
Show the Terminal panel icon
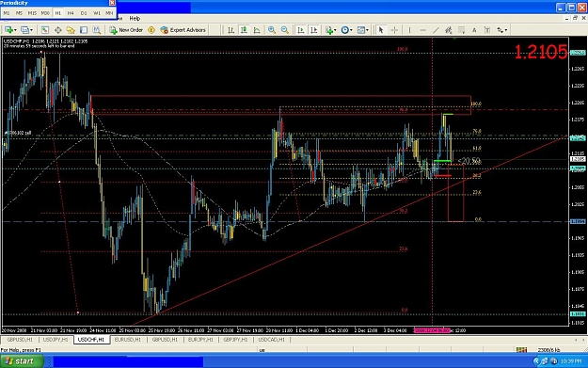[x=84, y=30]
